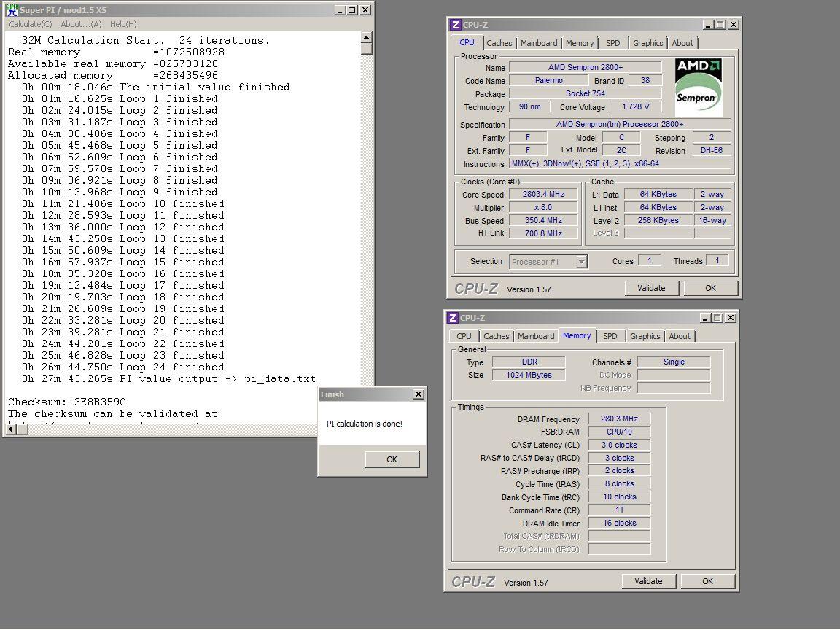The image size is (840, 630).
Task: Switch to Graphics tab in lower CPU-Z window
Action: coord(645,336)
